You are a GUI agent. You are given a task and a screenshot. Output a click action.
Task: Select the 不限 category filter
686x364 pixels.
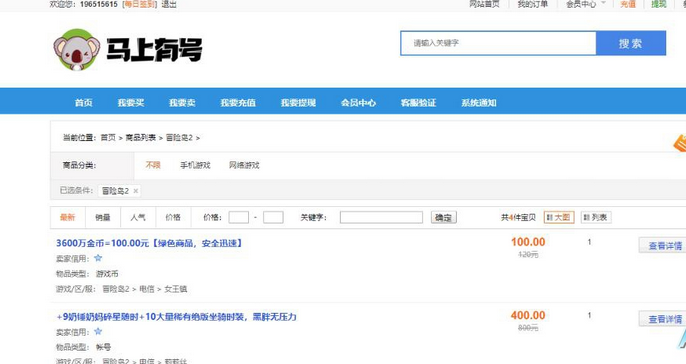click(153, 165)
